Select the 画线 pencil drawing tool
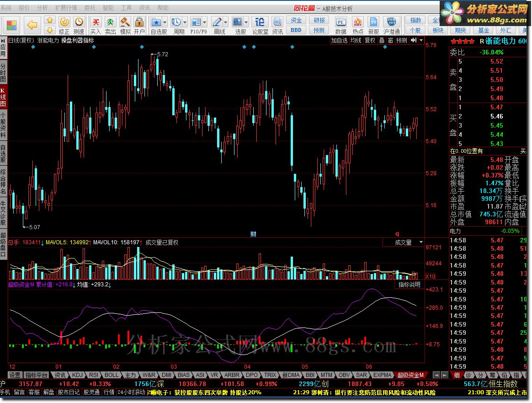Image resolution: width=532 pixels, height=403 pixels. pyautogui.click(x=217, y=22)
